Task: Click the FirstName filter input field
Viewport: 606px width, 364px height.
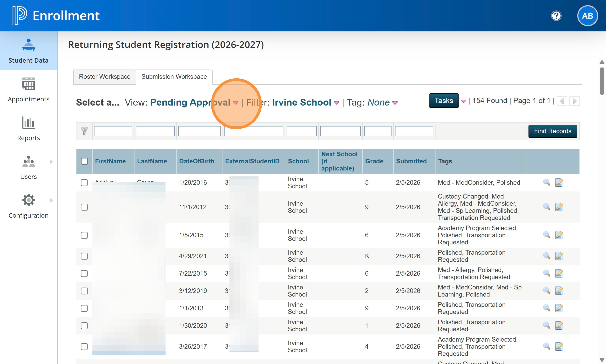Action: [x=113, y=131]
